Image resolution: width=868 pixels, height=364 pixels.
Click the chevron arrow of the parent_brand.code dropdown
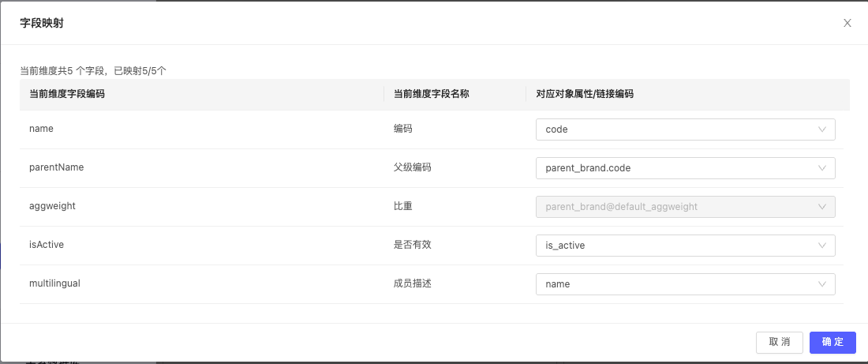click(822, 168)
